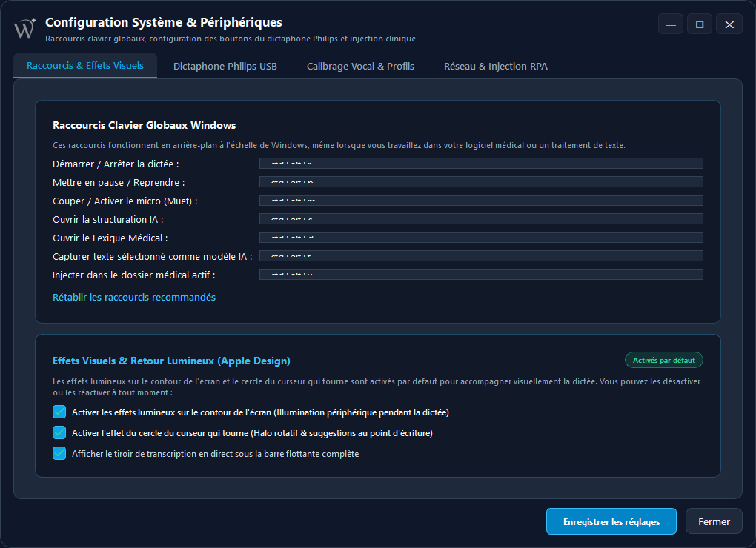Click the Activés par défaut badge
The width and height of the screenshot is (756, 548).
(664, 360)
